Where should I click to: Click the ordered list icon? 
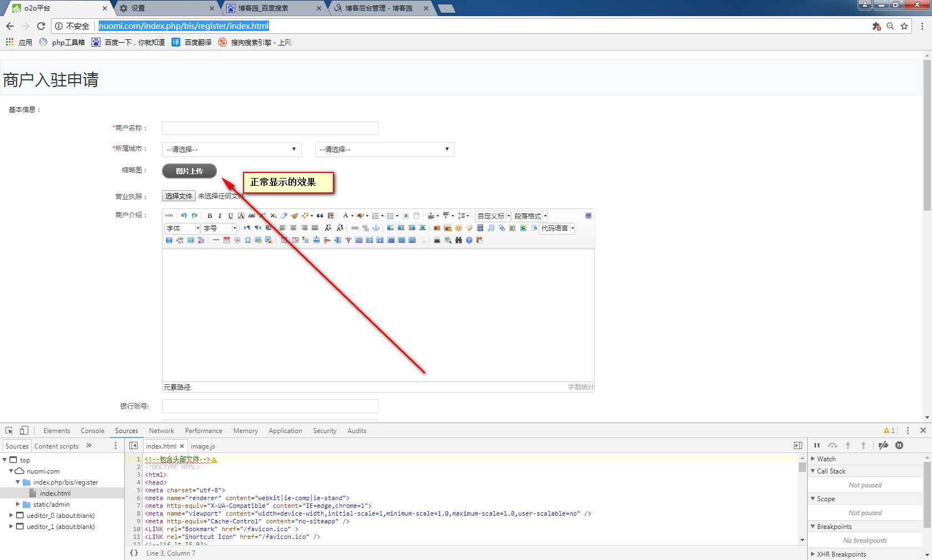pyautogui.click(x=376, y=216)
